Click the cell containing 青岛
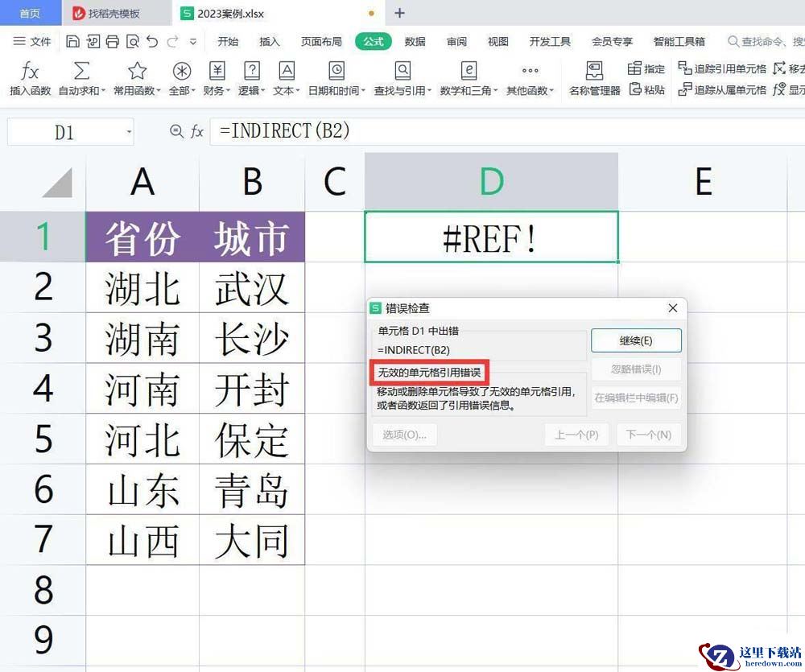805x672 pixels. (x=251, y=489)
